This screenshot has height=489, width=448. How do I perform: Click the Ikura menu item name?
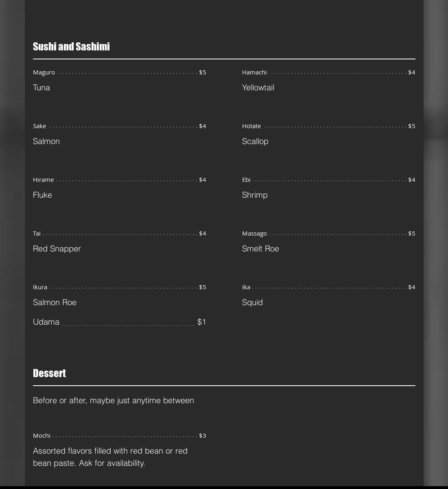click(40, 287)
